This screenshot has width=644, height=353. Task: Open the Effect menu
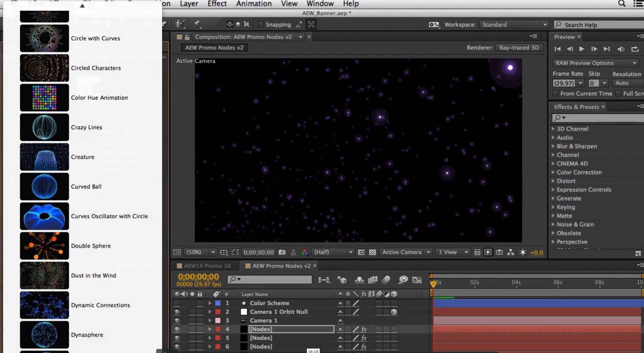click(x=217, y=4)
